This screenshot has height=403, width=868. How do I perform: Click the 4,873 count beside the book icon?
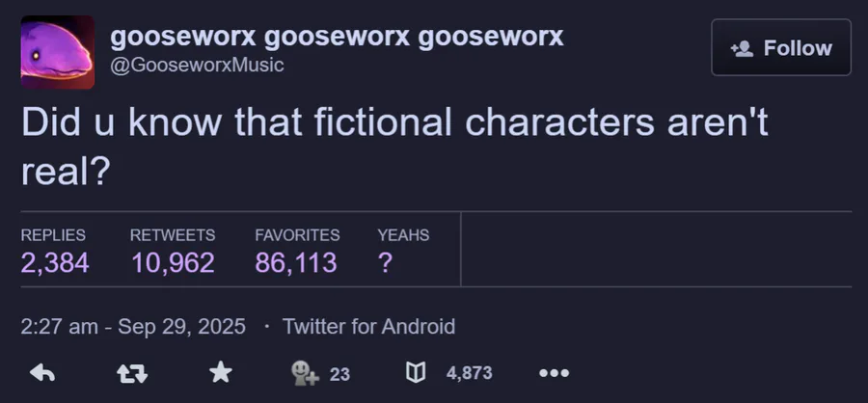coord(469,373)
